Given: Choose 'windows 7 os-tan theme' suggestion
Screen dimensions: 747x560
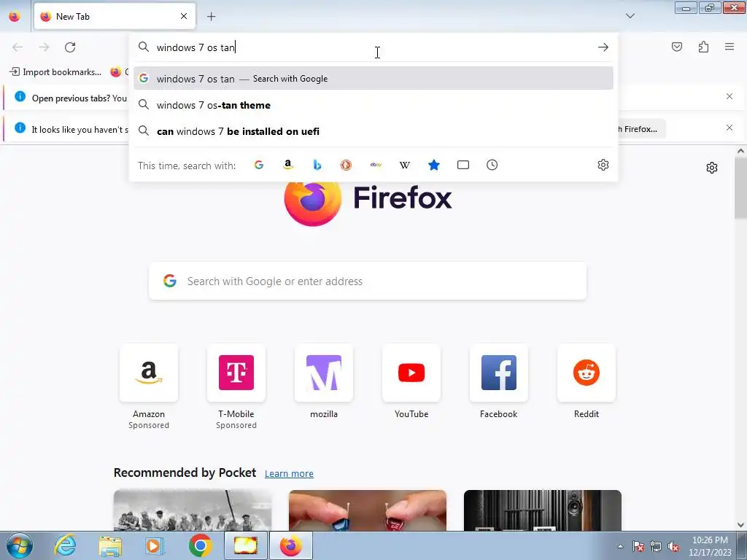Looking at the screenshot, I should [x=373, y=105].
